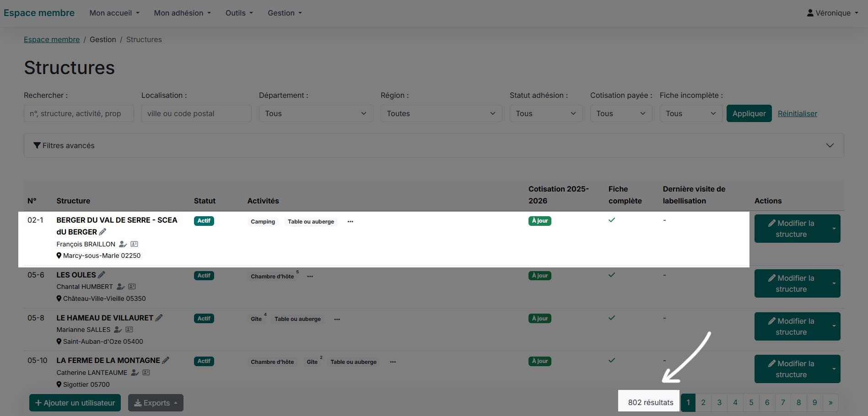This screenshot has height=416, width=868.
Task: Click user-edit icon next to Marianne SALLES
Action: [118, 330]
